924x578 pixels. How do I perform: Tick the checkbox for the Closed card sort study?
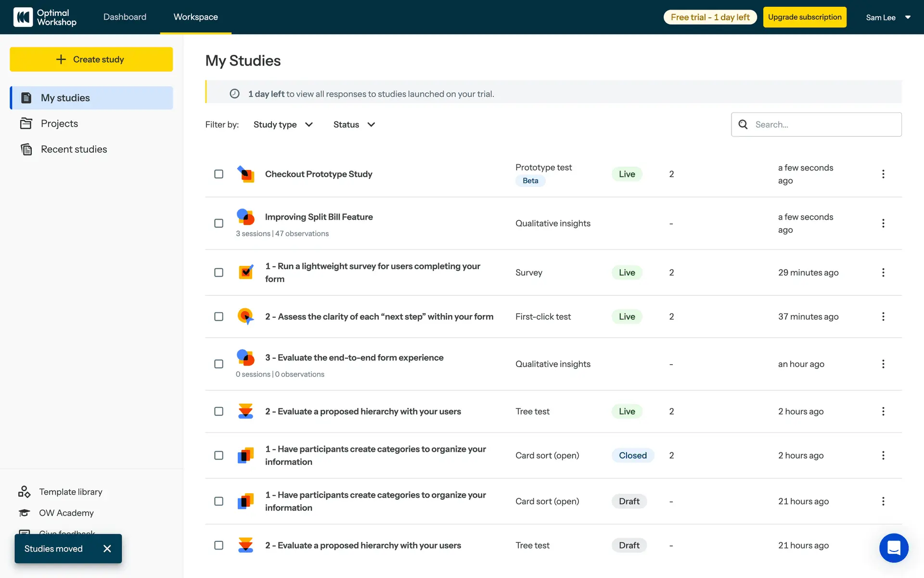(x=218, y=455)
